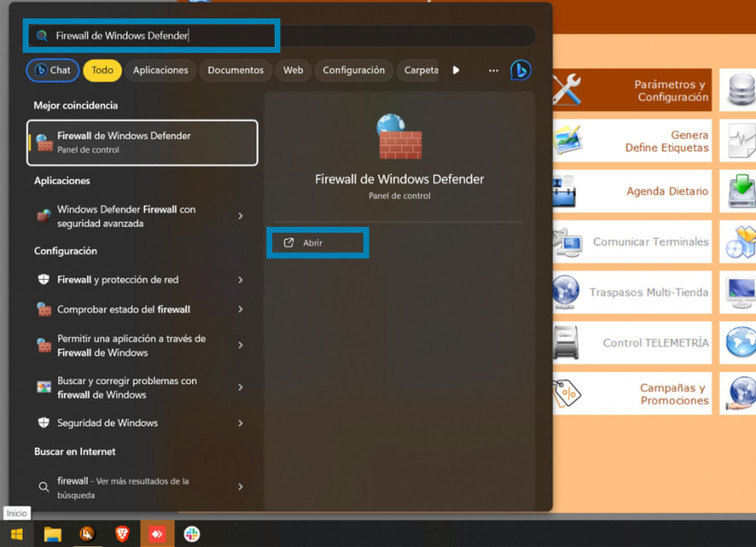Click the Bing icon in search panel

coord(521,71)
